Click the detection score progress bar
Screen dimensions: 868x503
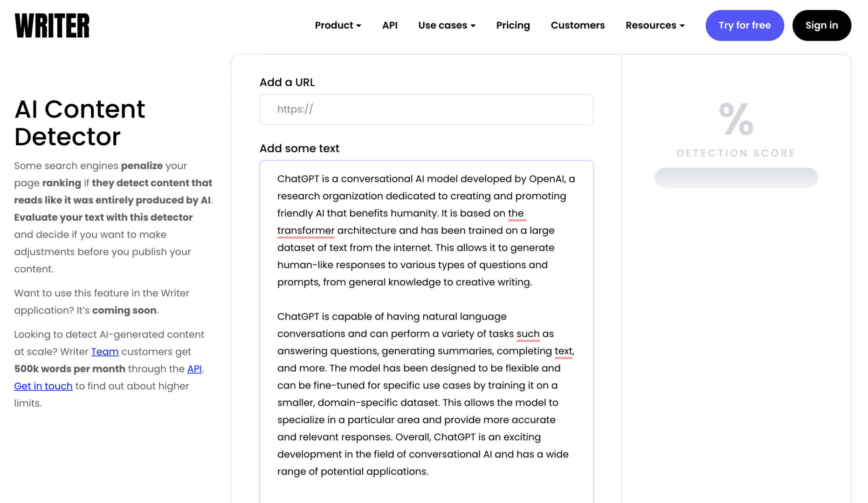[x=736, y=178]
